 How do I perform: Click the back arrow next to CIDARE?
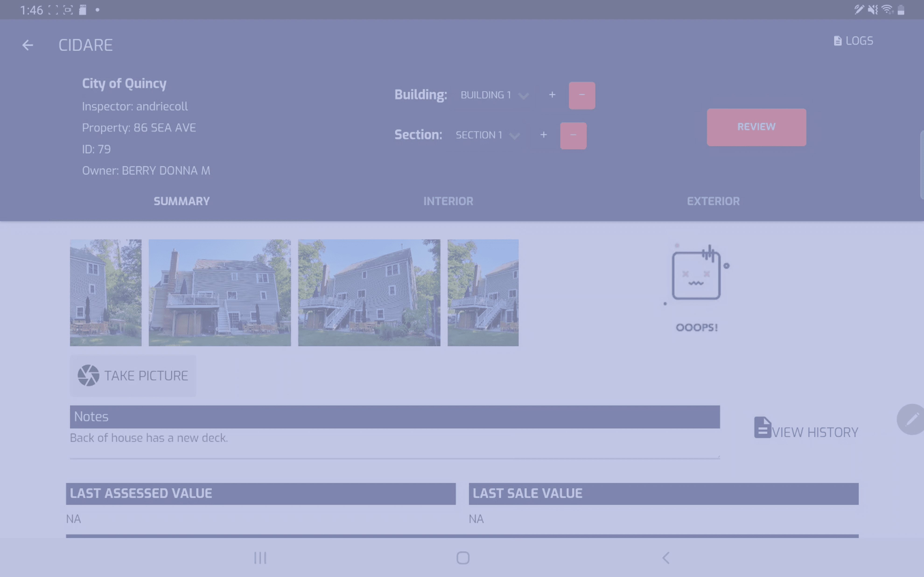[28, 45]
